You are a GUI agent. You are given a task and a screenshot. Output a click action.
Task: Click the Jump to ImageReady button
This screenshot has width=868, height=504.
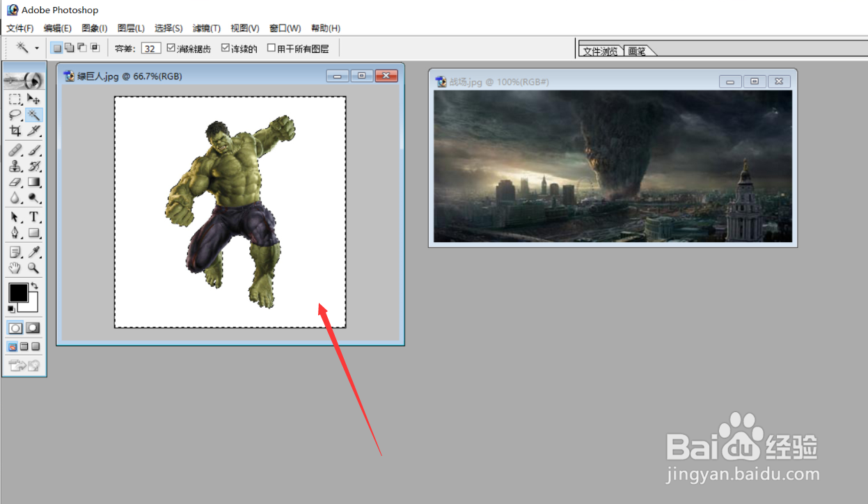24,365
